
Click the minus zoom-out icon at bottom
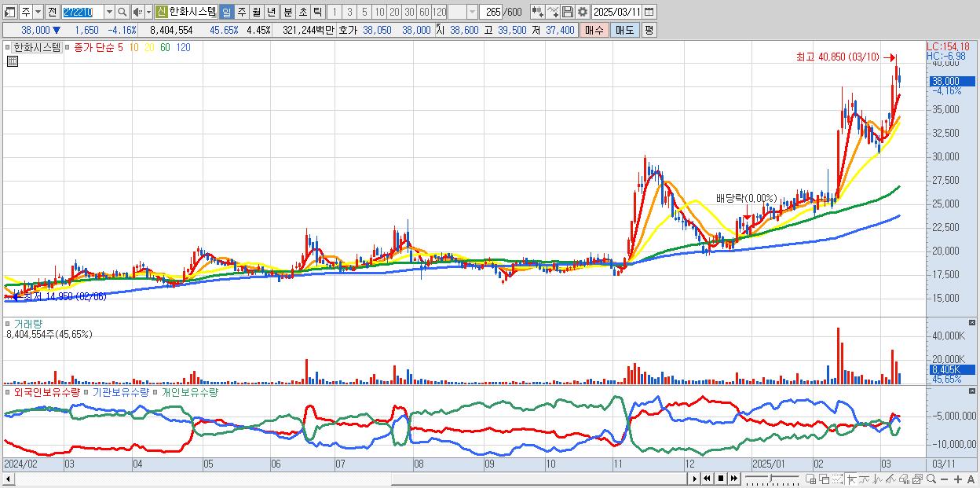click(944, 479)
